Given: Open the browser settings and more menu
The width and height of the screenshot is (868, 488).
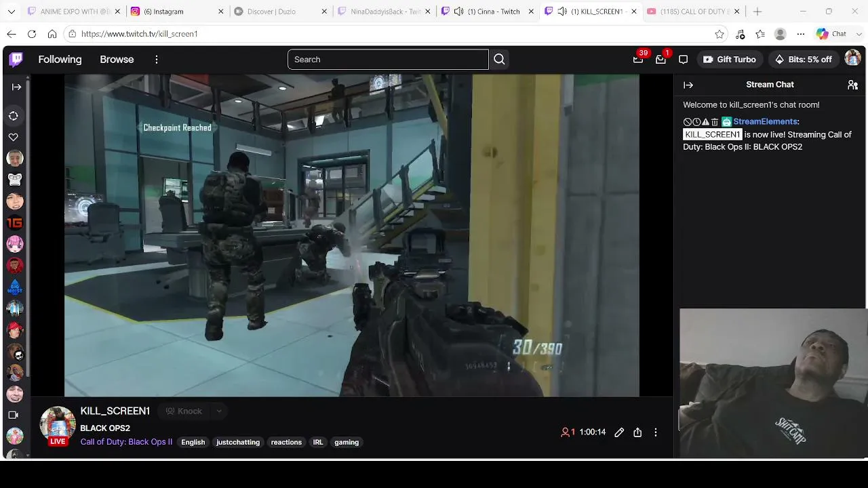Looking at the screenshot, I should tap(801, 34).
